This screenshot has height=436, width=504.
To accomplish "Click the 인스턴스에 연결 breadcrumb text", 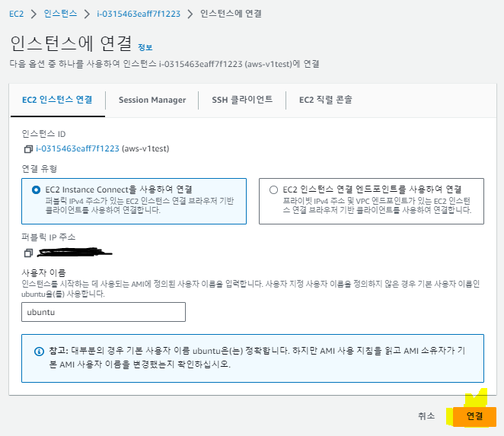I will coord(231,14).
